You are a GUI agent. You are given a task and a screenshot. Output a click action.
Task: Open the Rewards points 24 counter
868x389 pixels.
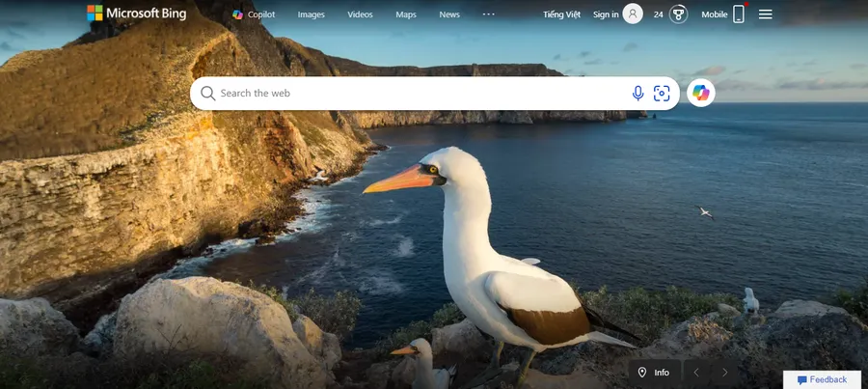click(658, 14)
